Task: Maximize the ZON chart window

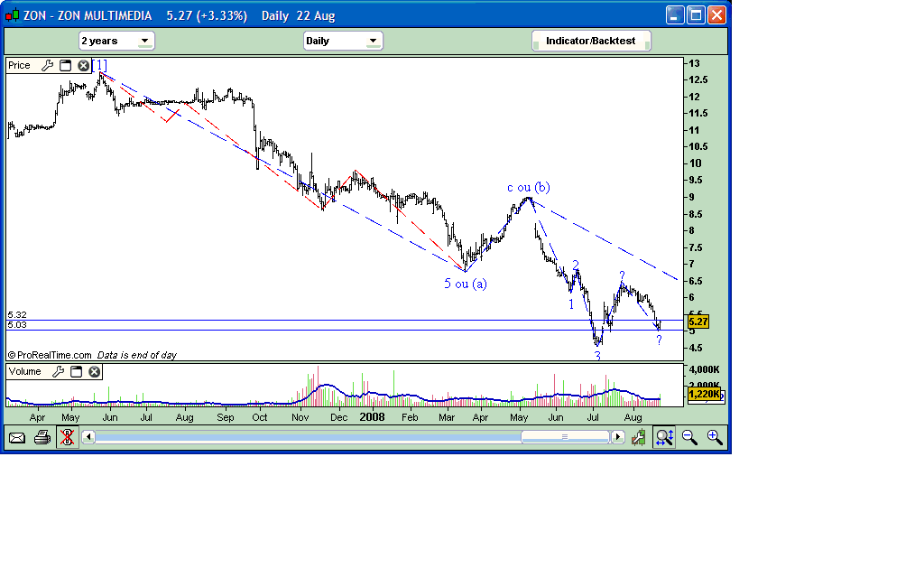Action: coord(696,15)
